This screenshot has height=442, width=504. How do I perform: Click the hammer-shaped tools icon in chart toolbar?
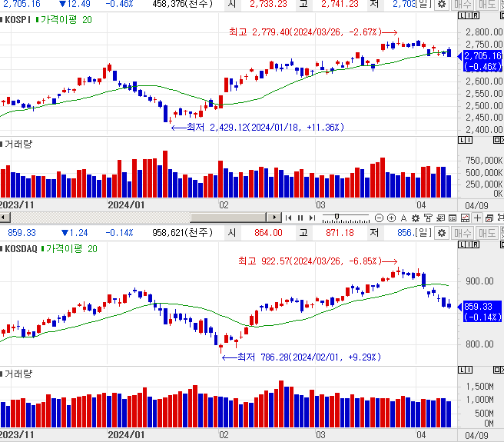(428, 218)
